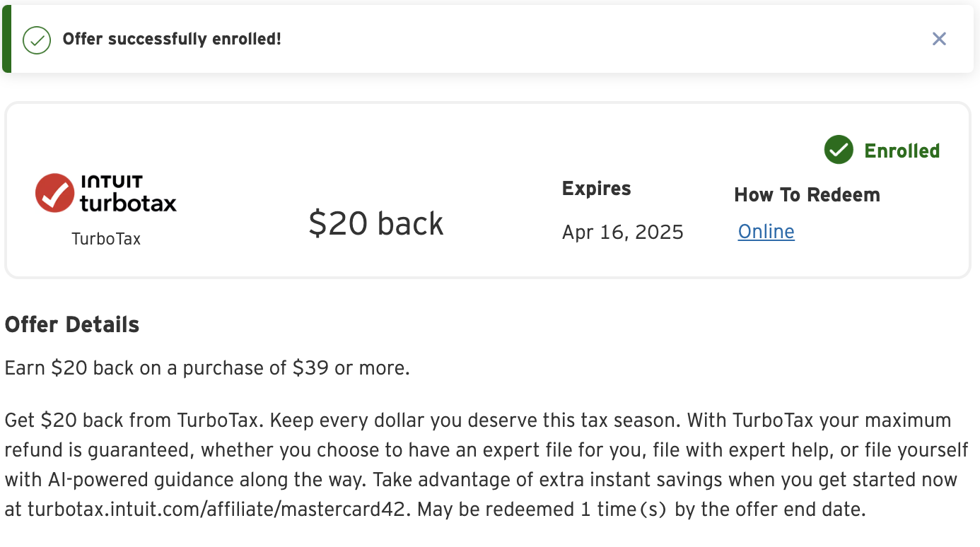Click the Expires heading
Viewport: 980px width, 547px height.
[596, 188]
